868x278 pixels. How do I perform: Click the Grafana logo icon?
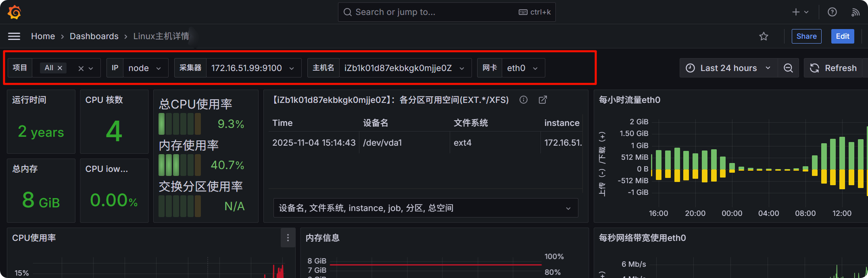(x=15, y=12)
